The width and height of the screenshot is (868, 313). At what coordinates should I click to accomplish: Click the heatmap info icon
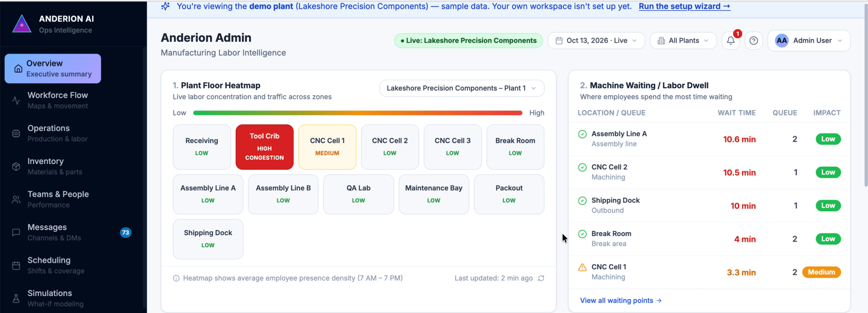pyautogui.click(x=176, y=278)
